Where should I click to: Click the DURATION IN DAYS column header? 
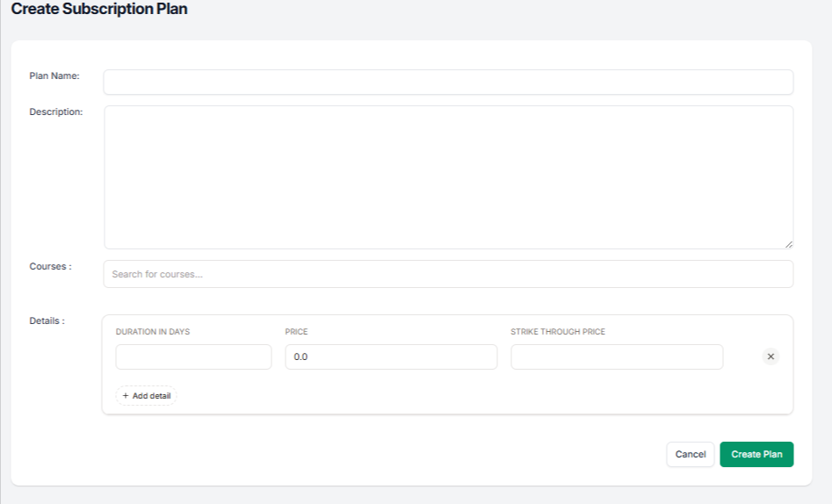(153, 332)
